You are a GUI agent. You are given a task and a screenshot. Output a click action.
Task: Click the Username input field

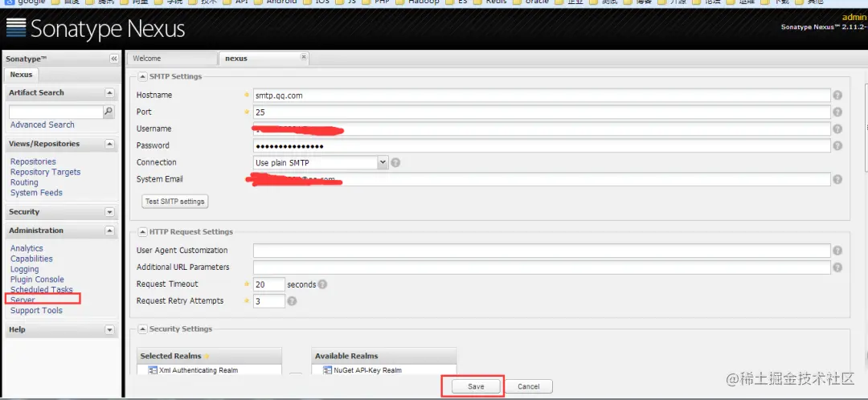[542, 129]
